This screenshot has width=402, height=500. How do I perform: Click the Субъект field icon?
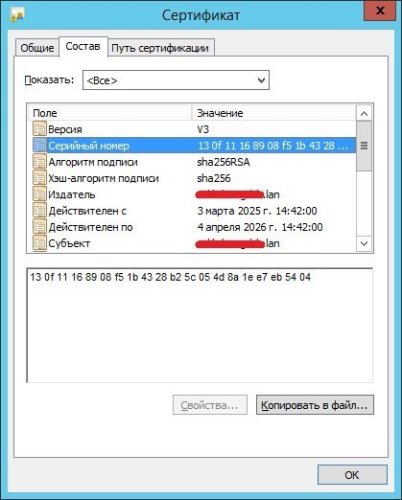tap(39, 243)
